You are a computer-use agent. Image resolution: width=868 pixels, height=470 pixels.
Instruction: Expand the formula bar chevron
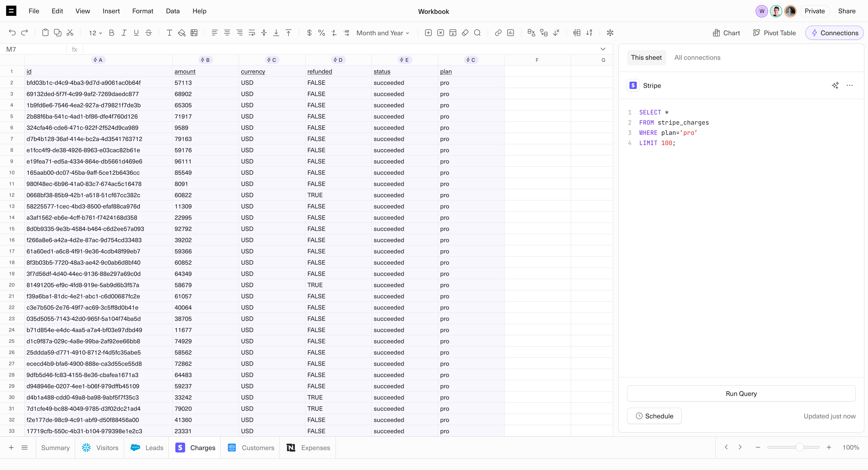603,49
